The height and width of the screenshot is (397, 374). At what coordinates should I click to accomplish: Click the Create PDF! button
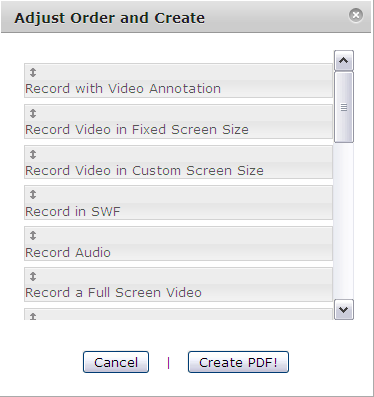coord(238,362)
